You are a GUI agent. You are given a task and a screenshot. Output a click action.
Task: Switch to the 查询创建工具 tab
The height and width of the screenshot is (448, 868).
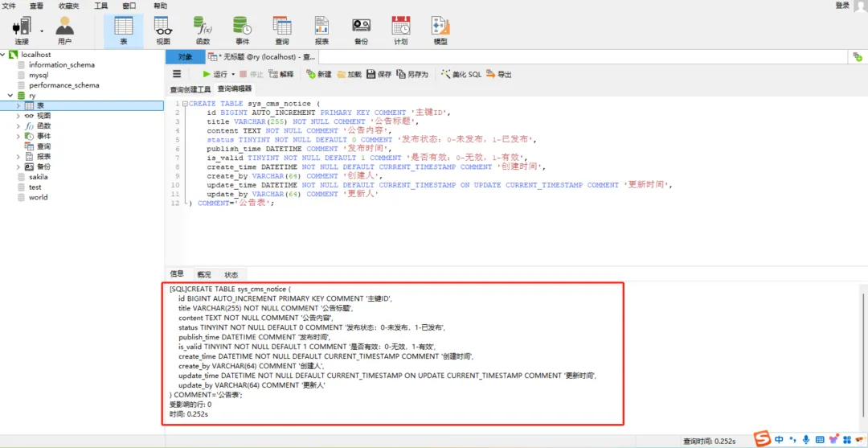click(190, 89)
